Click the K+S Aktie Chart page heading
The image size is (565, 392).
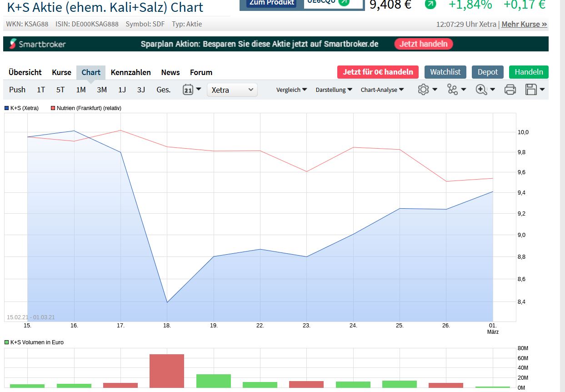pyautogui.click(x=105, y=7)
